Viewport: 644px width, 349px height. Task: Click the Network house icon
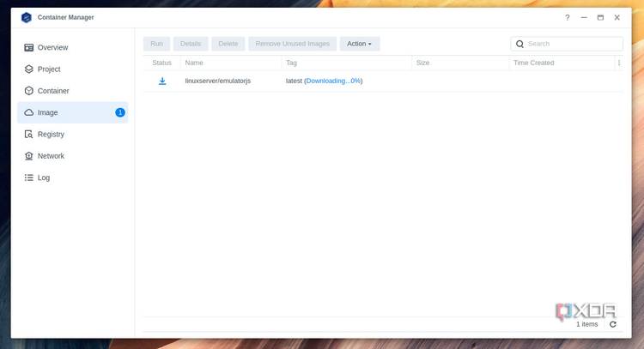28,156
